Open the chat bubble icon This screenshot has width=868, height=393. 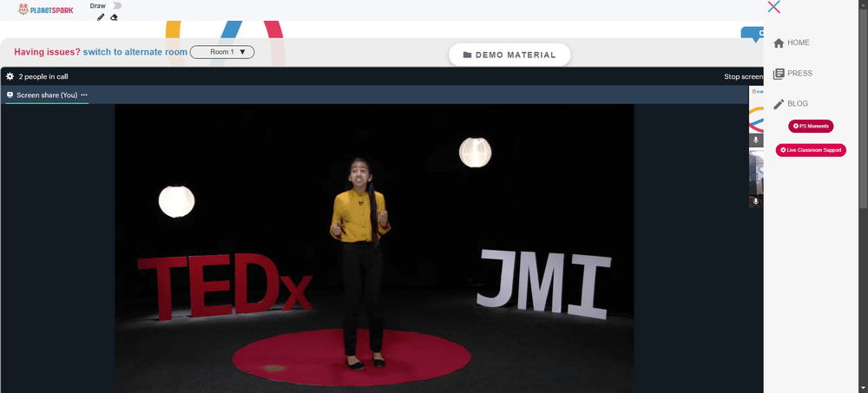753,35
